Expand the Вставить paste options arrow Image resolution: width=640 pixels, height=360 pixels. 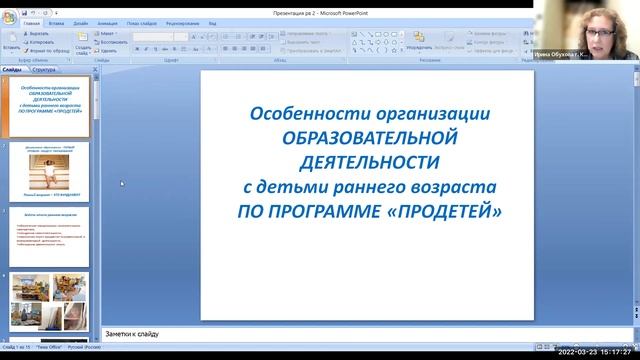tap(11, 53)
